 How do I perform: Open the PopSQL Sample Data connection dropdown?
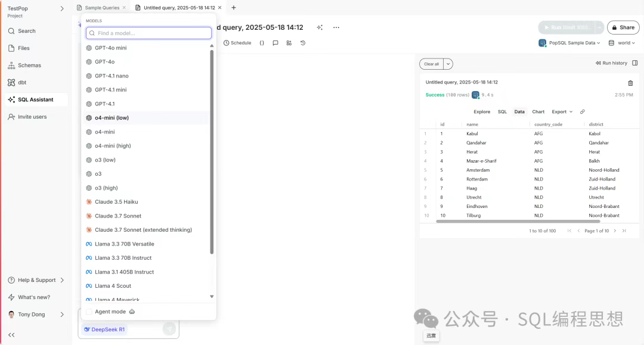pyautogui.click(x=569, y=43)
